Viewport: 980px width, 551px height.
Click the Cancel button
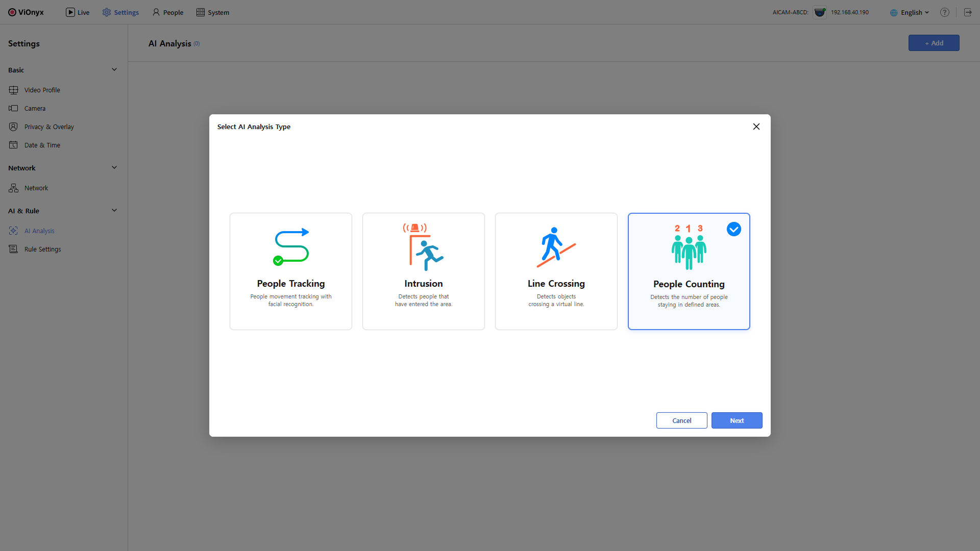[681, 420]
